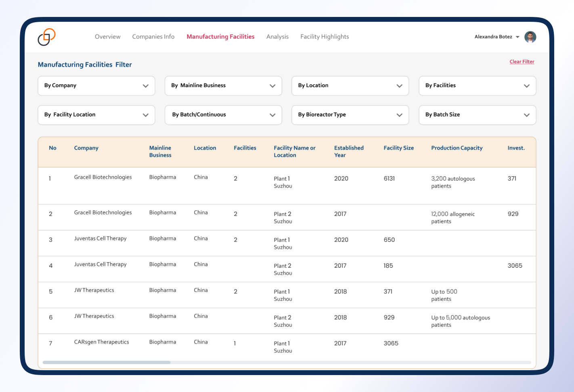
Task: Open the By Company dropdown
Action: pyautogui.click(x=96, y=86)
